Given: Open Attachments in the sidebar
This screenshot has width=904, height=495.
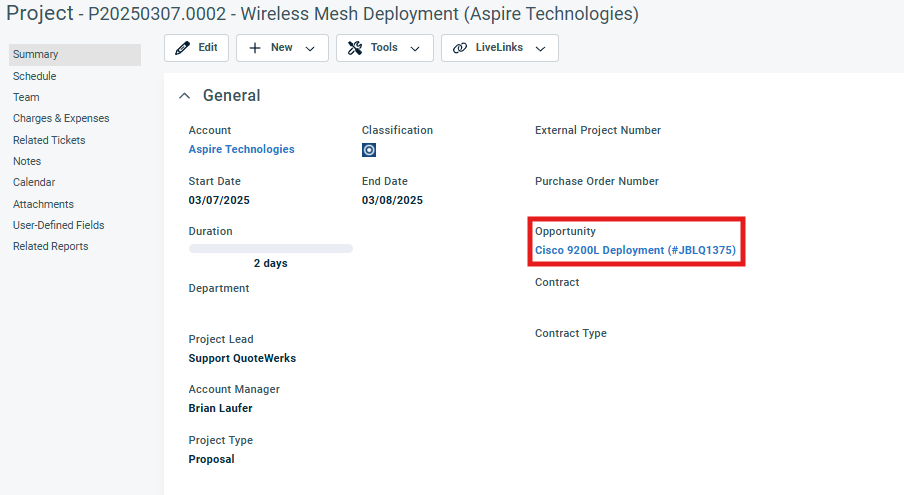Looking at the screenshot, I should point(43,204).
